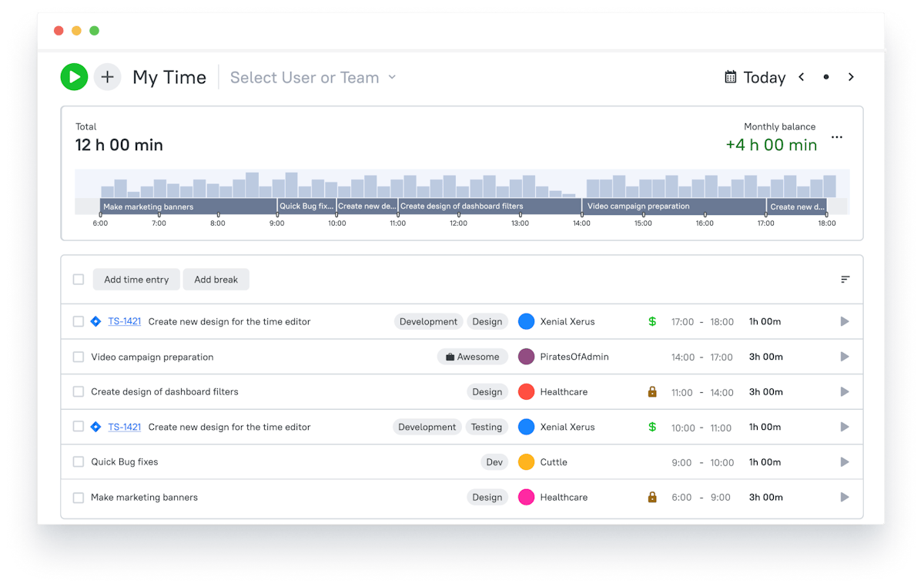This screenshot has height=587, width=924.
Task: Click blue Xenial Xerus swatch in 17:00 entry
Action: point(527,321)
